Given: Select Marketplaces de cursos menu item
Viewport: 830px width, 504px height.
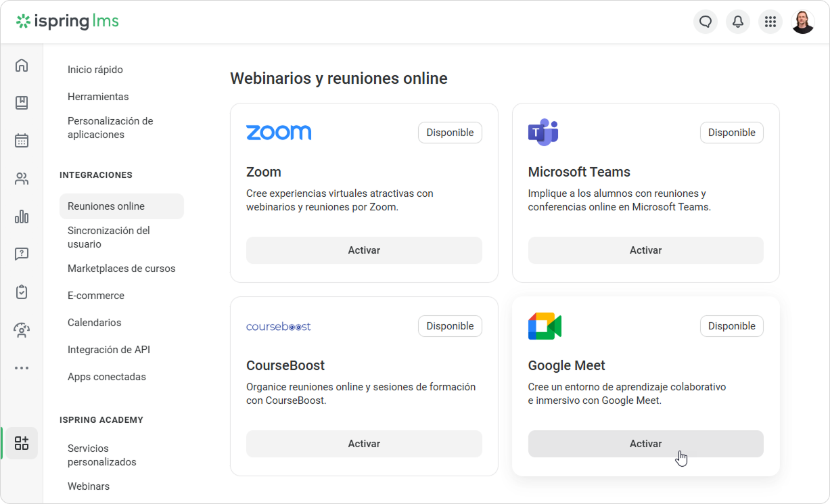Looking at the screenshot, I should click(x=122, y=269).
